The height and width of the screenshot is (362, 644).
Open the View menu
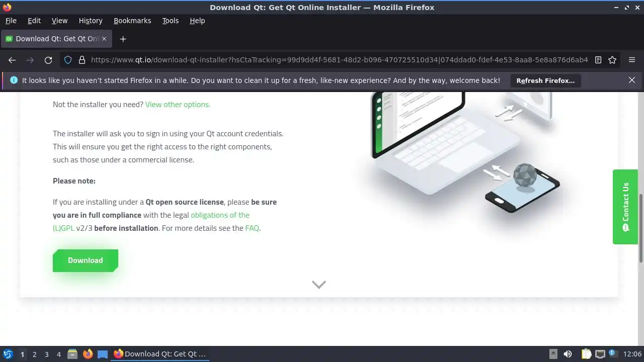59,21
